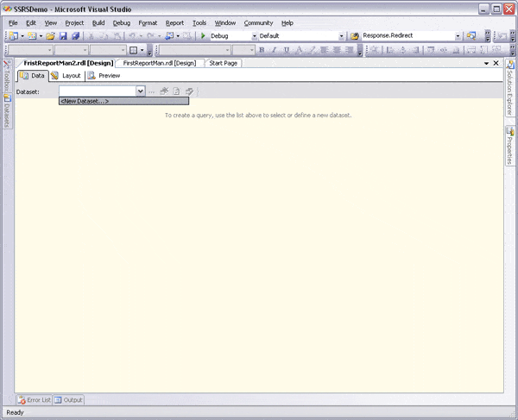Image resolution: width=518 pixels, height=420 pixels.
Task: Open the Add New Item dropdown arrow
Action: [x=41, y=36]
